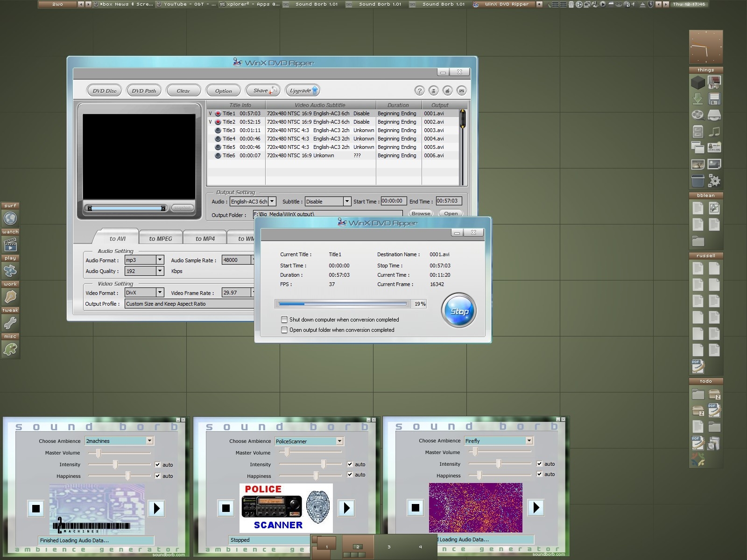Toggle Intensity auto checkbox in 2machines Sound Borb
The image size is (747, 560).
pyautogui.click(x=158, y=464)
